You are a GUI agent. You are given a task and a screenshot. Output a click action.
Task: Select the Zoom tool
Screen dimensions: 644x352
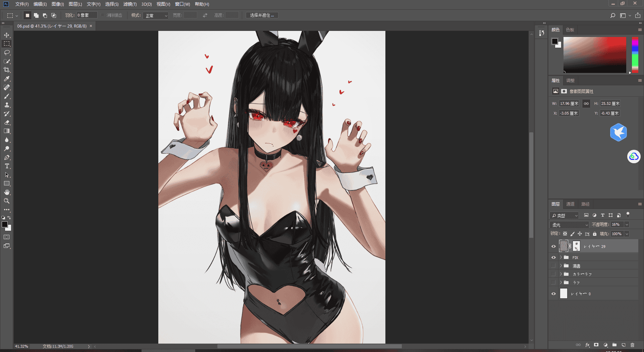point(7,201)
